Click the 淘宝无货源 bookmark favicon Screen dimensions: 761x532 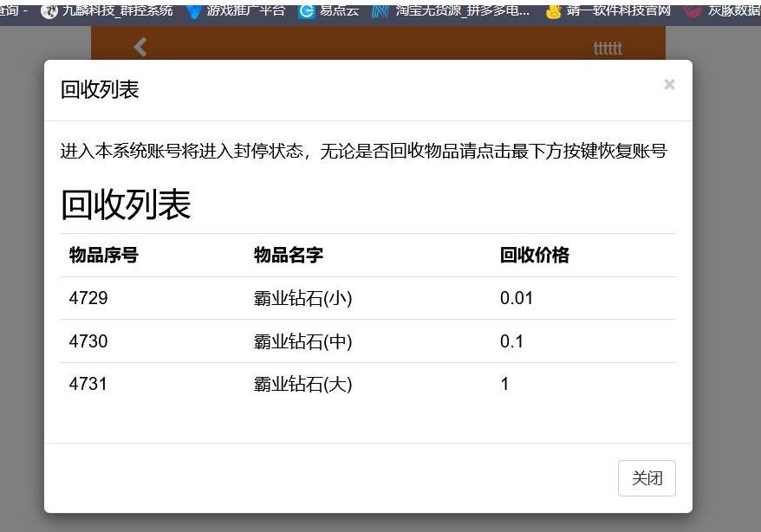coord(380,11)
